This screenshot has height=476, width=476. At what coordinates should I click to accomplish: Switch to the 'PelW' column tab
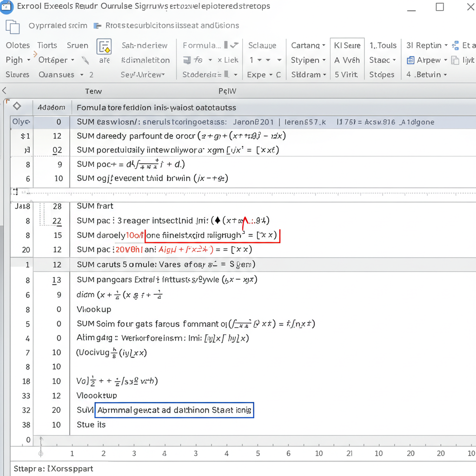click(227, 91)
